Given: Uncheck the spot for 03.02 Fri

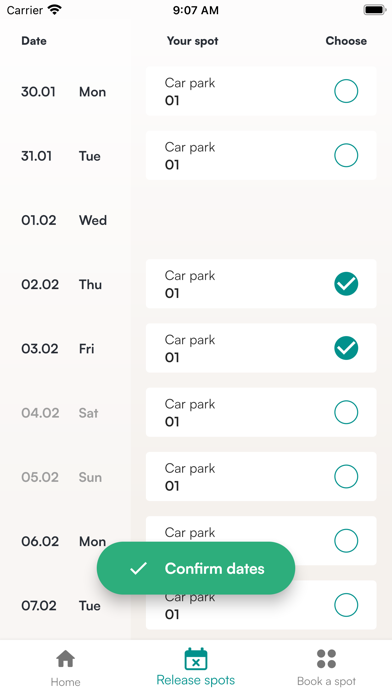Looking at the screenshot, I should pos(346,348).
